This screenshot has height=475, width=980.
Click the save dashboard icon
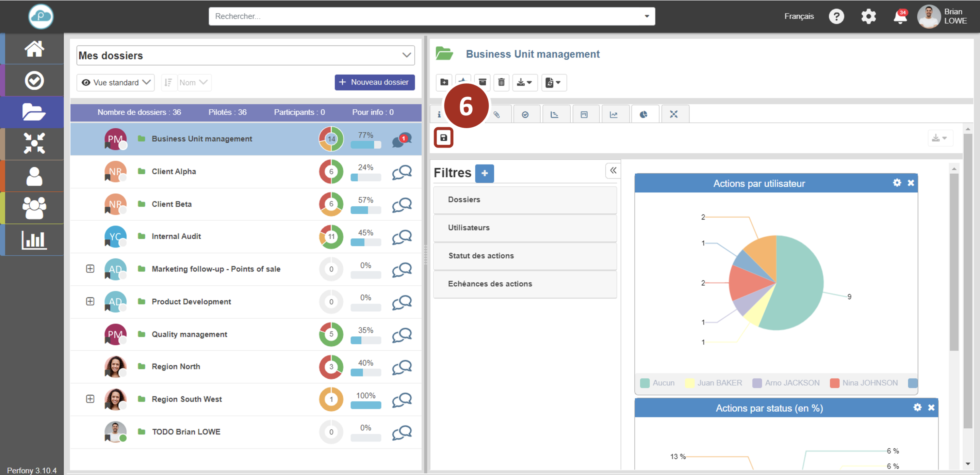(x=444, y=138)
